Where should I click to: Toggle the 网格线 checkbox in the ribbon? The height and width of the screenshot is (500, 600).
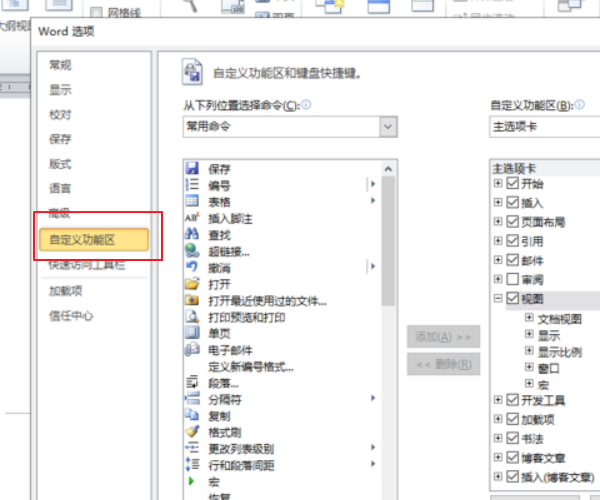click(x=96, y=13)
